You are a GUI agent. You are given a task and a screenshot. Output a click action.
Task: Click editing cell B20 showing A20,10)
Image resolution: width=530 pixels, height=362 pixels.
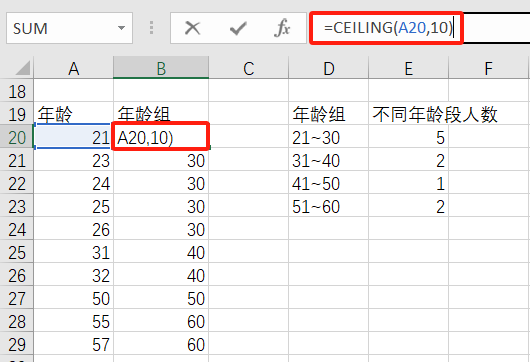coord(161,136)
